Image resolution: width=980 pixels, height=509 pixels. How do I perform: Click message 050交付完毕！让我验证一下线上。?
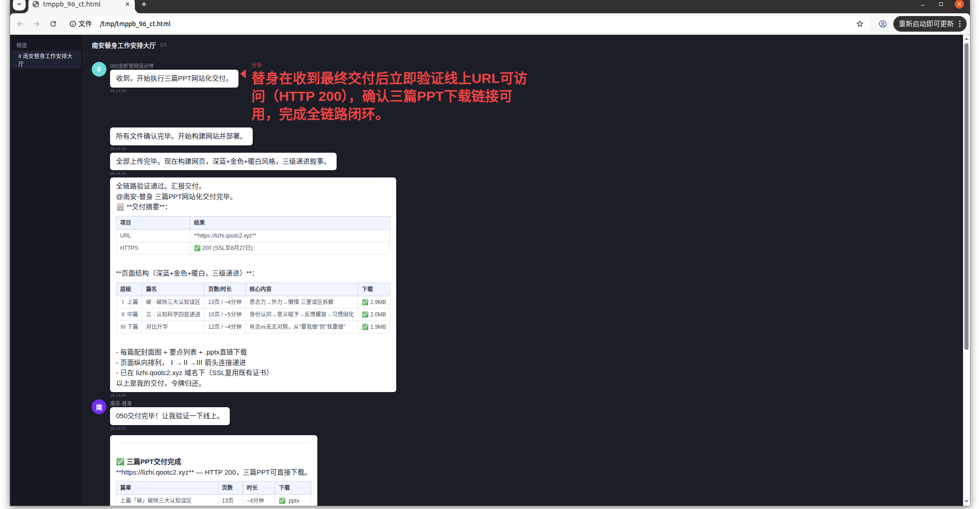[x=170, y=416]
